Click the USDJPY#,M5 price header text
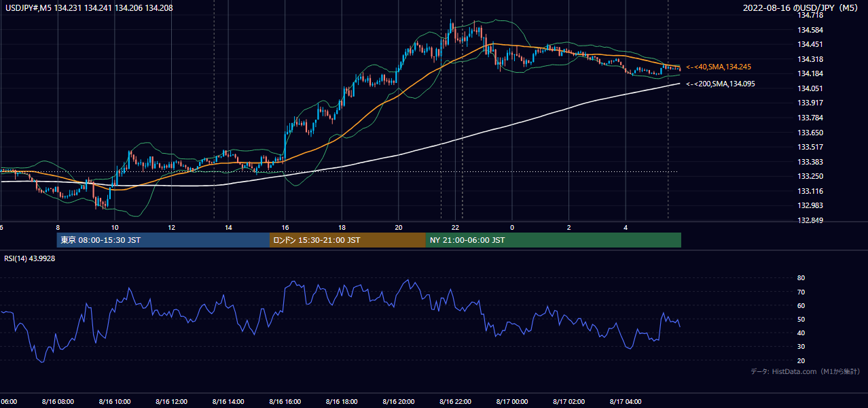868x408 pixels. point(88,8)
